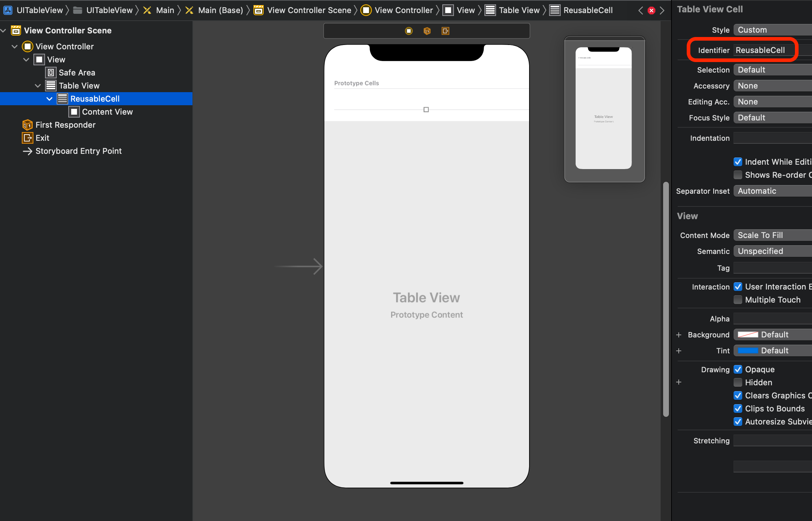Click the Tint color swatch

(x=748, y=350)
